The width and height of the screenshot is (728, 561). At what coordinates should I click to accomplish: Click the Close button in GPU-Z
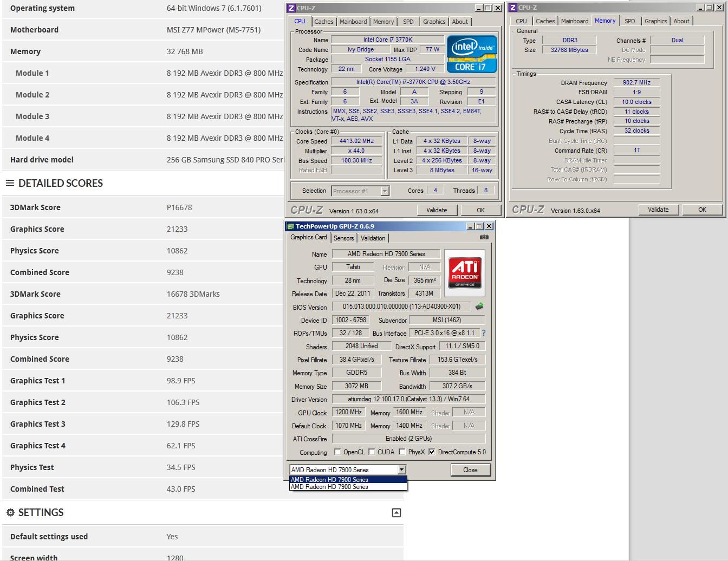point(470,470)
